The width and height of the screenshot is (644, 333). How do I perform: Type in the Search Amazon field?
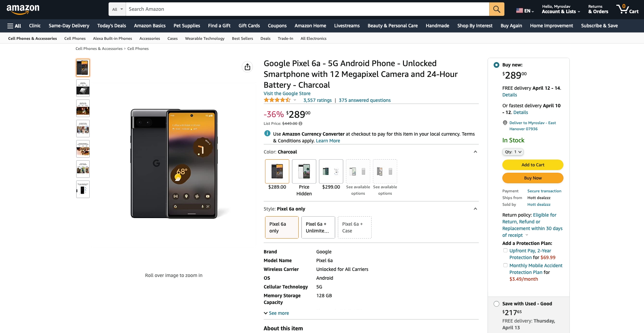pyautogui.click(x=307, y=9)
